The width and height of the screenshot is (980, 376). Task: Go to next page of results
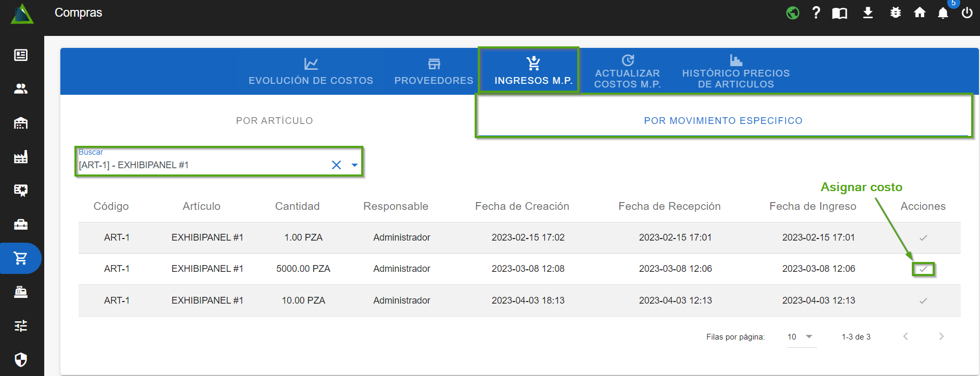[941, 336]
